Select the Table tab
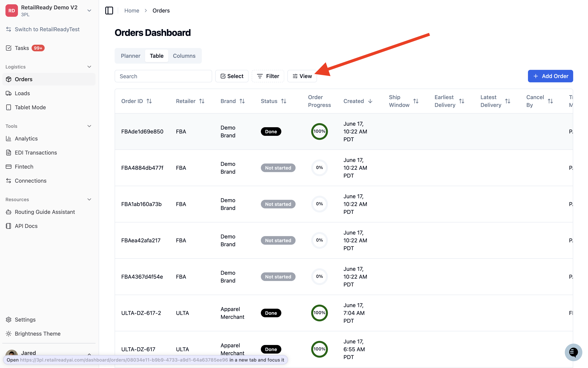Screen dimensions: 588x368 coord(157,56)
